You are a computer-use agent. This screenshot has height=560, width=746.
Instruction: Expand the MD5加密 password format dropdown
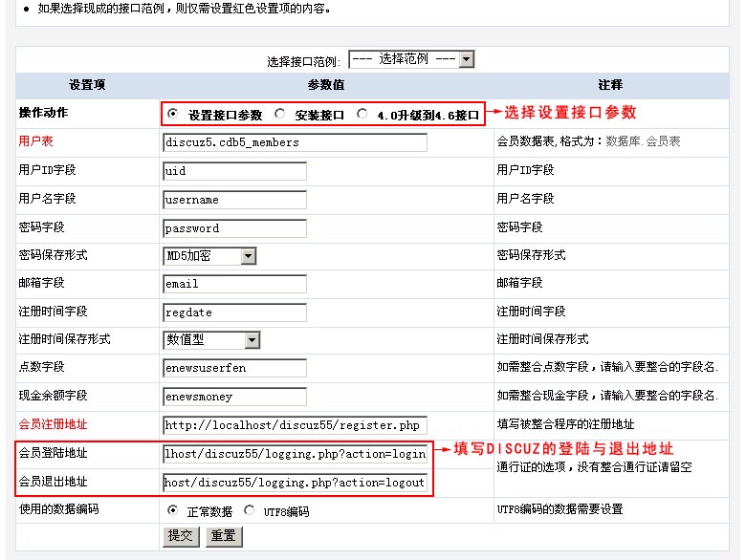tap(210, 256)
